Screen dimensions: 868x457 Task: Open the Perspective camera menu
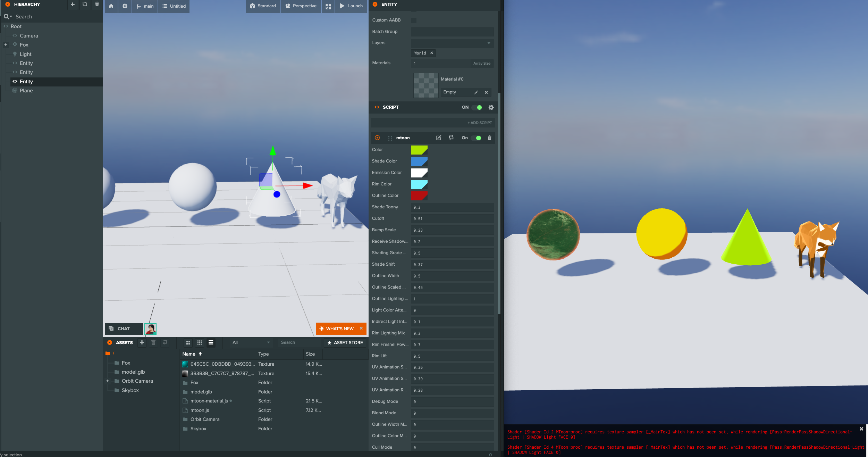tap(301, 6)
